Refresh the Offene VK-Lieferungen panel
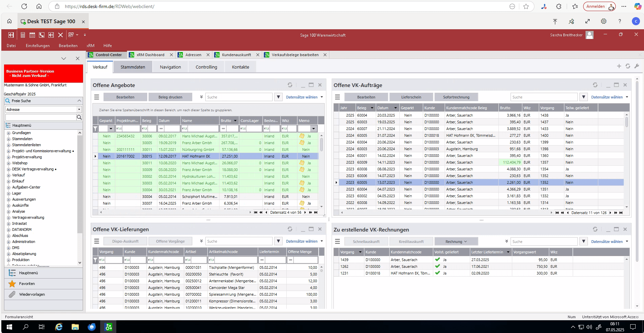Screen dimensions: 644x333 coord(290,229)
